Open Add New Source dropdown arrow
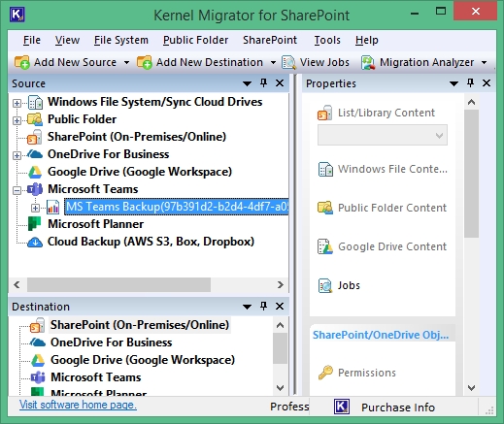Image resolution: width=504 pixels, height=424 pixels. click(126, 62)
